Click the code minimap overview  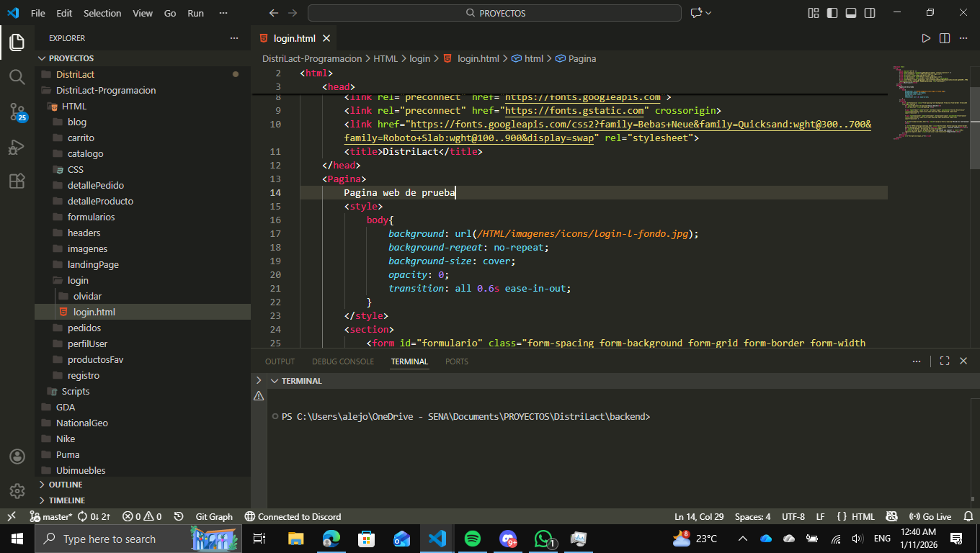coord(931,101)
